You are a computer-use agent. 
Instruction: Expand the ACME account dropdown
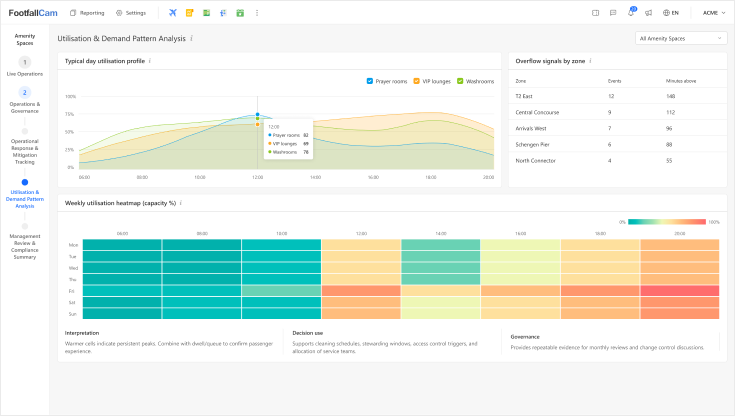(711, 13)
